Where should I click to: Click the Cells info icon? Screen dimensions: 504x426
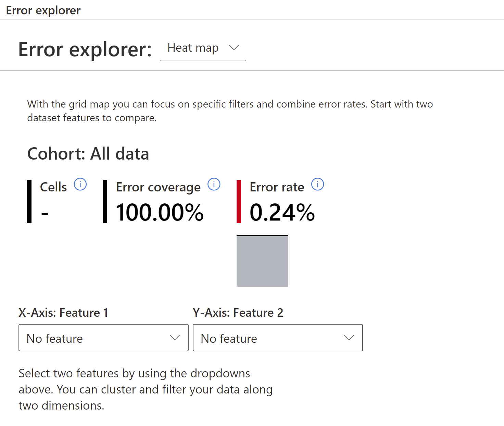click(x=80, y=184)
